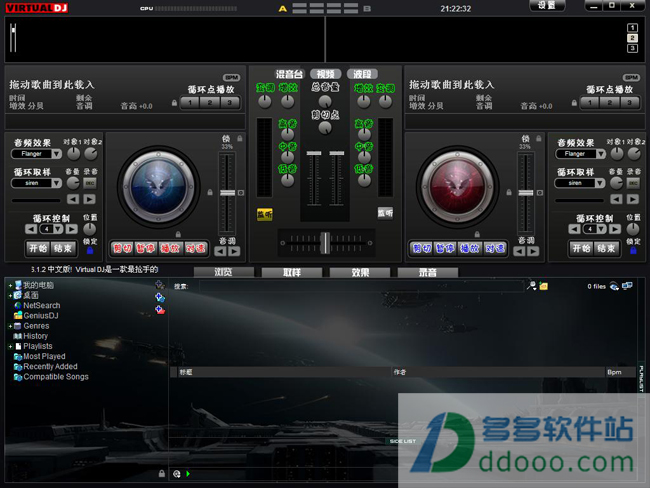
Task: Click the crossfader handle
Action: (x=326, y=243)
